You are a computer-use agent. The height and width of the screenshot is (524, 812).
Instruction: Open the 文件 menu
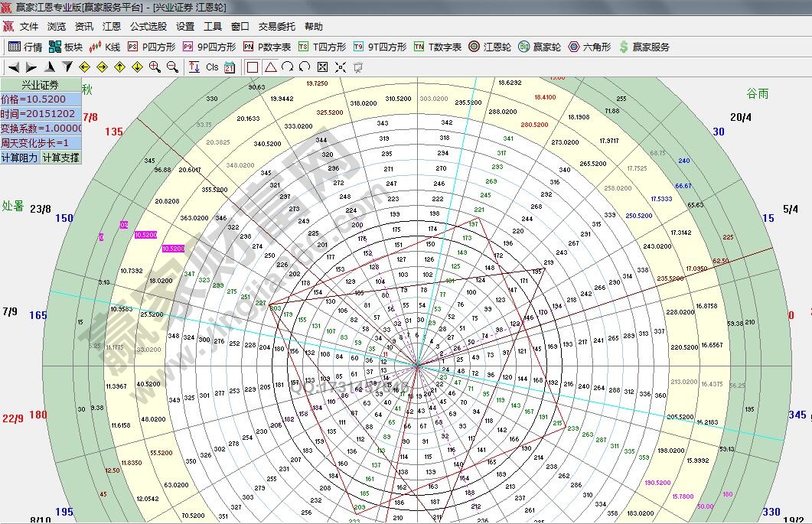[29, 27]
